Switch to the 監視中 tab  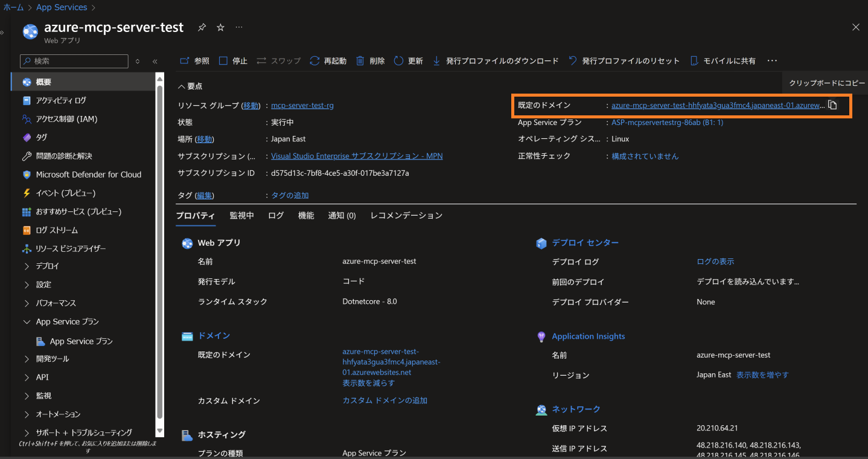[241, 216]
